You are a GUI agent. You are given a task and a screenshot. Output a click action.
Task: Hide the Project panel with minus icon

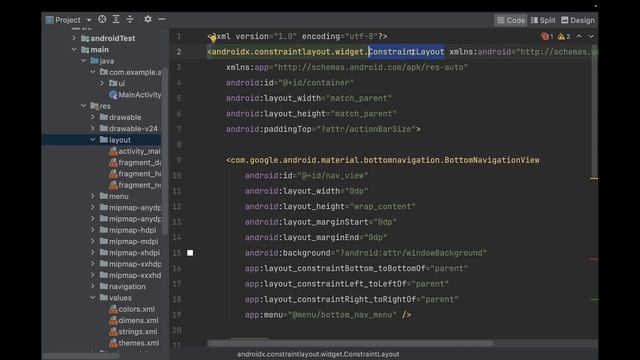(x=162, y=19)
